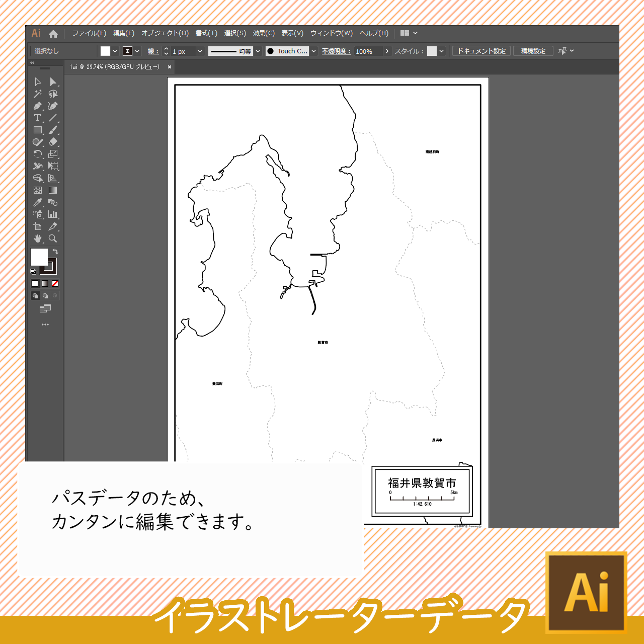
Task: Set paint mode to None
Action: click(x=55, y=284)
